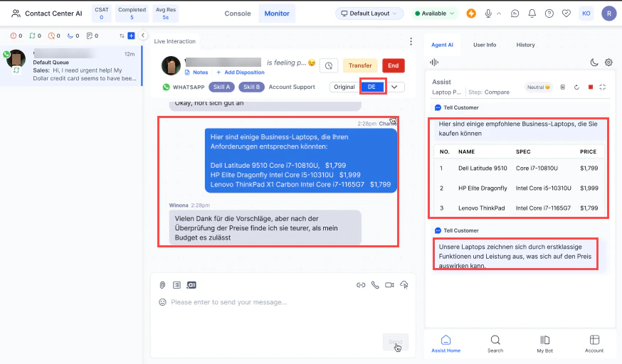Screen dimensions: 622x364
Task: Click the heart shield icon in header
Action: pos(566,14)
